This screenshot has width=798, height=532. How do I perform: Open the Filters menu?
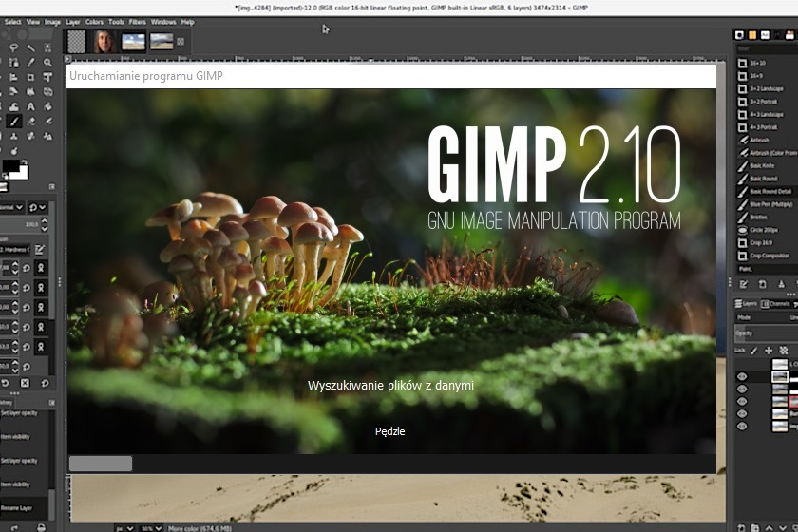pos(138,21)
